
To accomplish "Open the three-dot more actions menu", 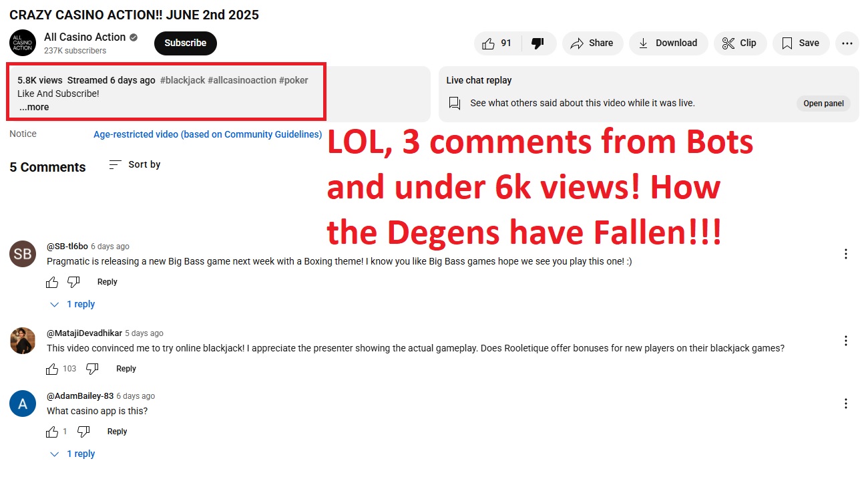I will (x=847, y=43).
